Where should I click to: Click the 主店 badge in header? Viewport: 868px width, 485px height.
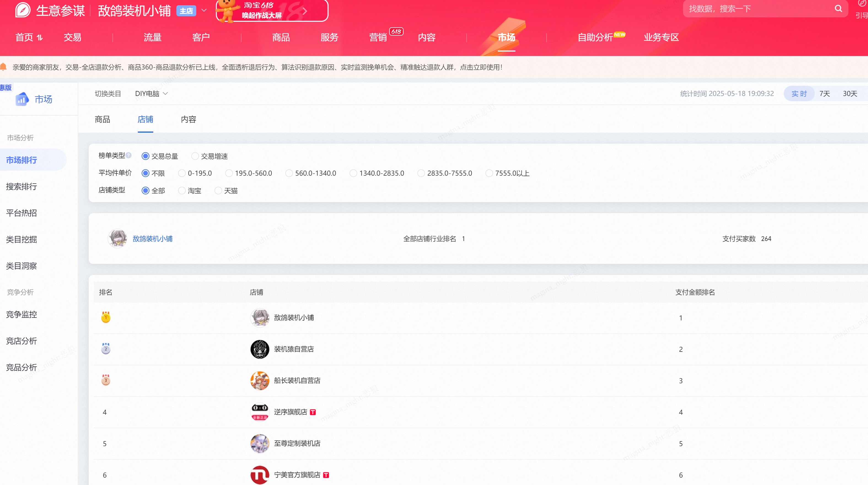pos(186,11)
